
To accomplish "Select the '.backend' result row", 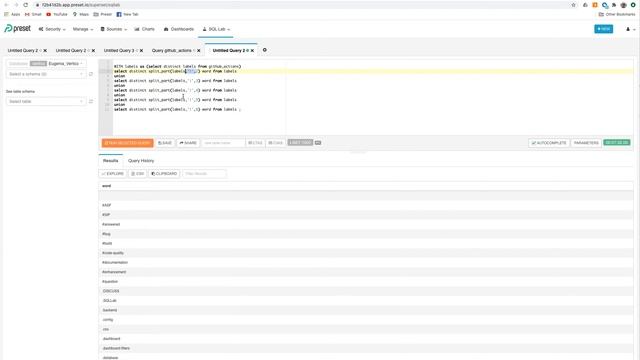I will (x=366, y=310).
